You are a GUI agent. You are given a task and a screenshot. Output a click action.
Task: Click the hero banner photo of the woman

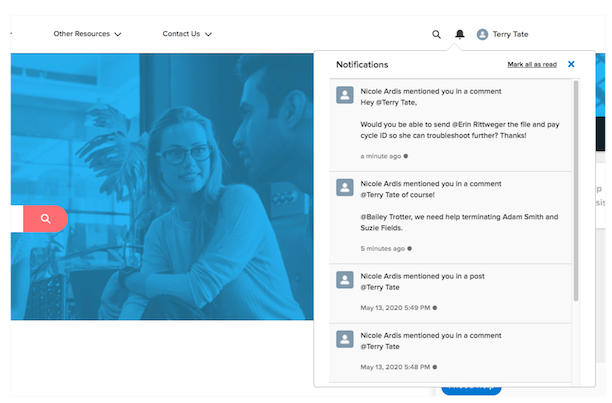click(162, 186)
